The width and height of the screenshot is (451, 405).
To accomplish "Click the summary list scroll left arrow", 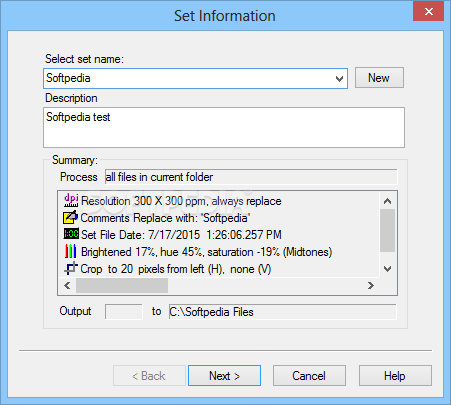I will point(67,286).
